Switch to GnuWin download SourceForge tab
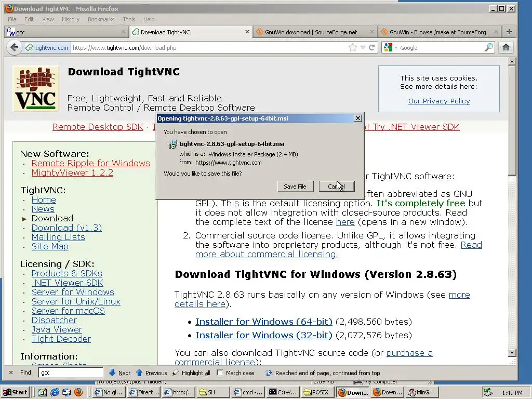Screen dimensions: 532x399 (x=315, y=32)
